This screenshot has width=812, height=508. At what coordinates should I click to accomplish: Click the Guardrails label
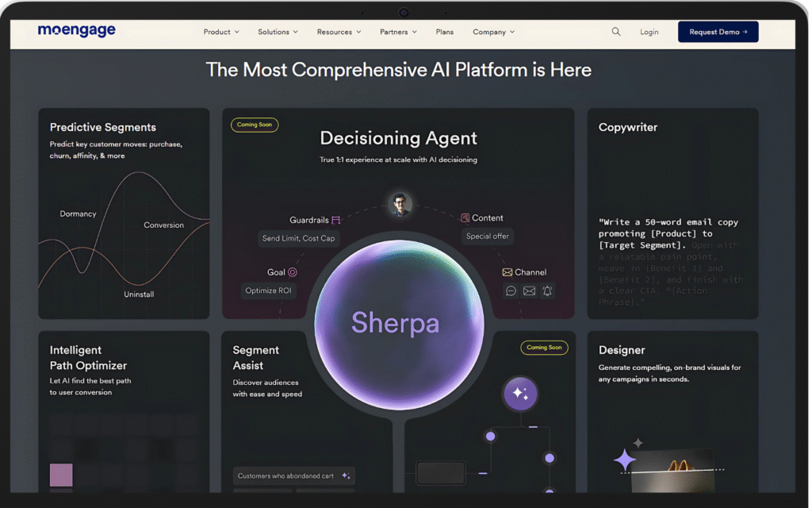coord(308,221)
